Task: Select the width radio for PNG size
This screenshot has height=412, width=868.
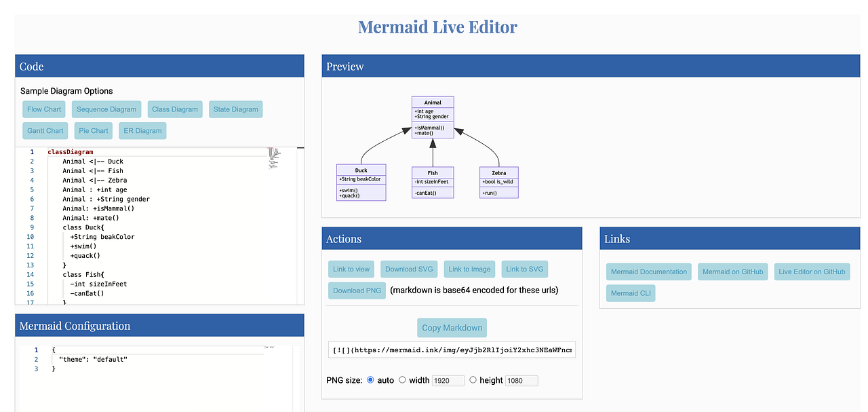Action: (402, 380)
